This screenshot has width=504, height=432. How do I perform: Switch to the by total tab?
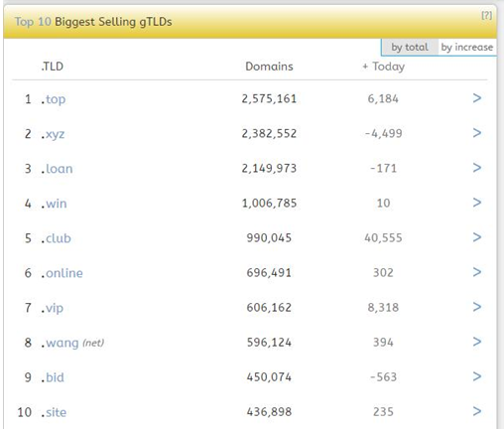(x=410, y=47)
